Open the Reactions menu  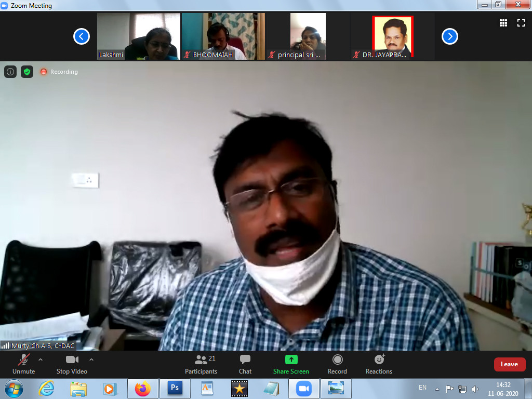coord(379,364)
